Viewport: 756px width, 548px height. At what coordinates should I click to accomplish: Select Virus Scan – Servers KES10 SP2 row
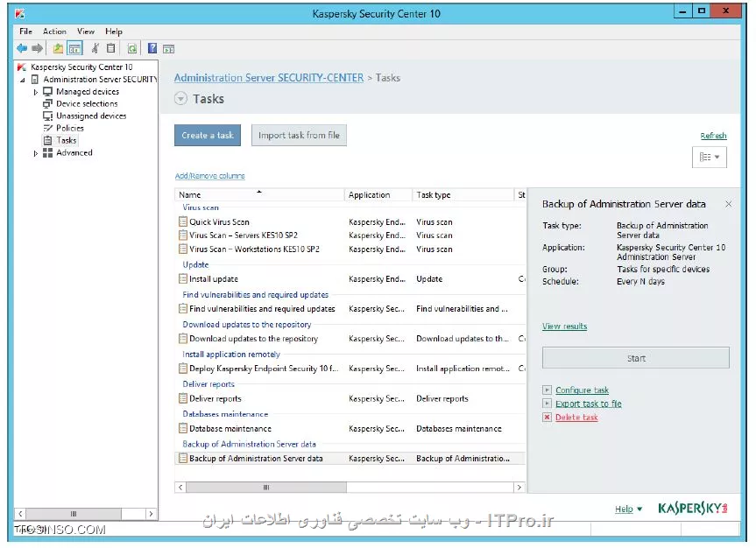[350, 235]
